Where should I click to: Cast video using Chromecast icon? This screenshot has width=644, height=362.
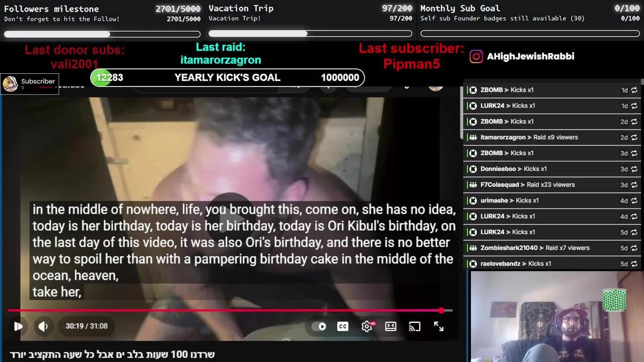(x=415, y=326)
